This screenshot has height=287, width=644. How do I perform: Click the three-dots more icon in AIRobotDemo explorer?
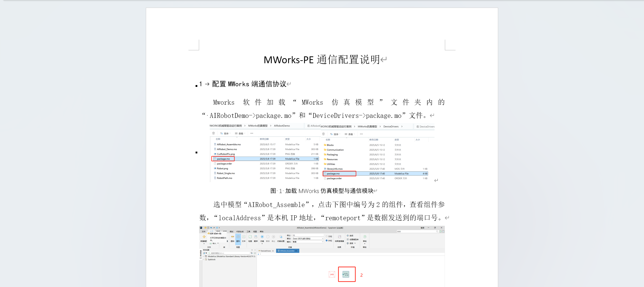252,133
